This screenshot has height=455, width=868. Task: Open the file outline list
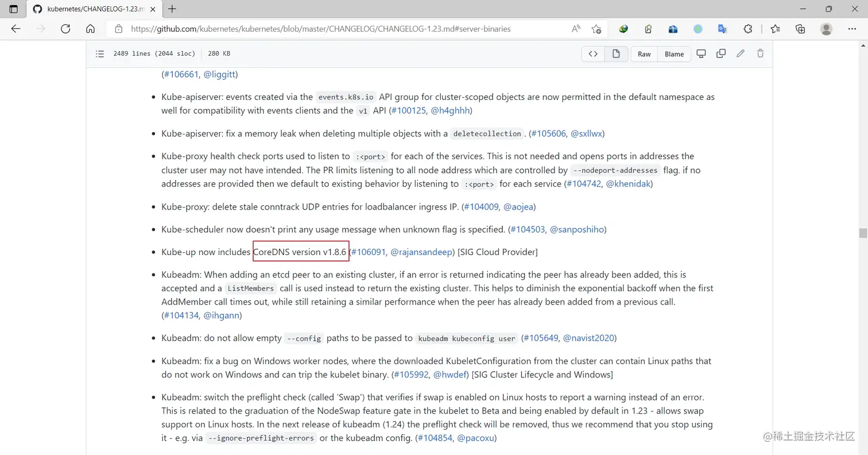(x=100, y=53)
